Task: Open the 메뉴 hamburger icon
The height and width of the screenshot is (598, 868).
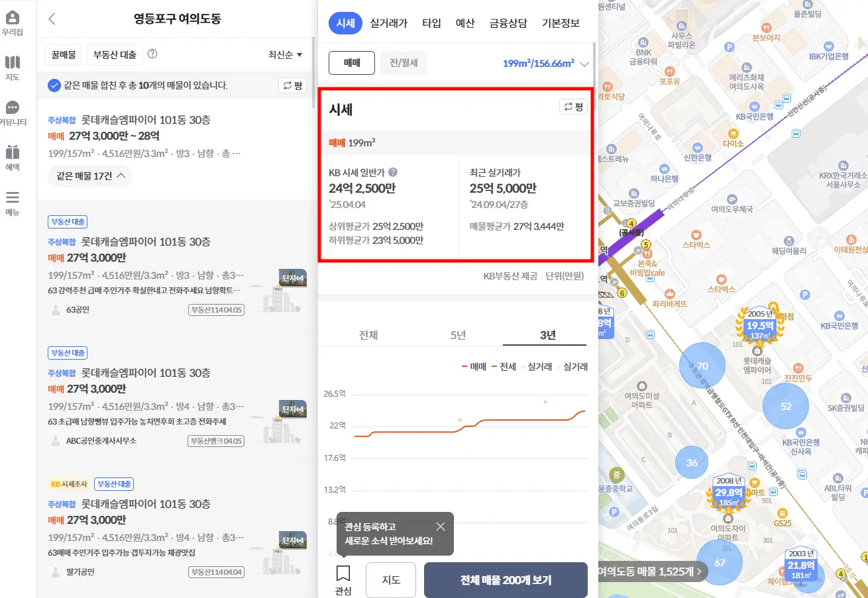Action: click(x=13, y=203)
